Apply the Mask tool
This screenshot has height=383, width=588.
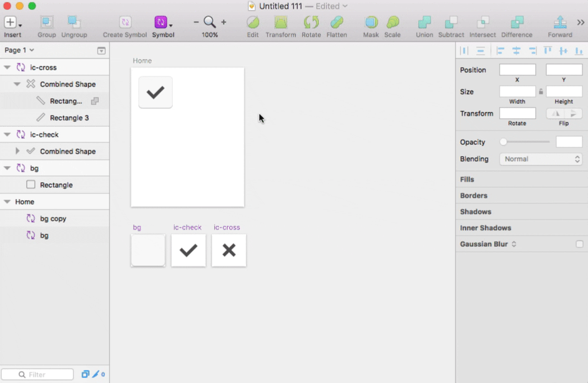pyautogui.click(x=370, y=23)
